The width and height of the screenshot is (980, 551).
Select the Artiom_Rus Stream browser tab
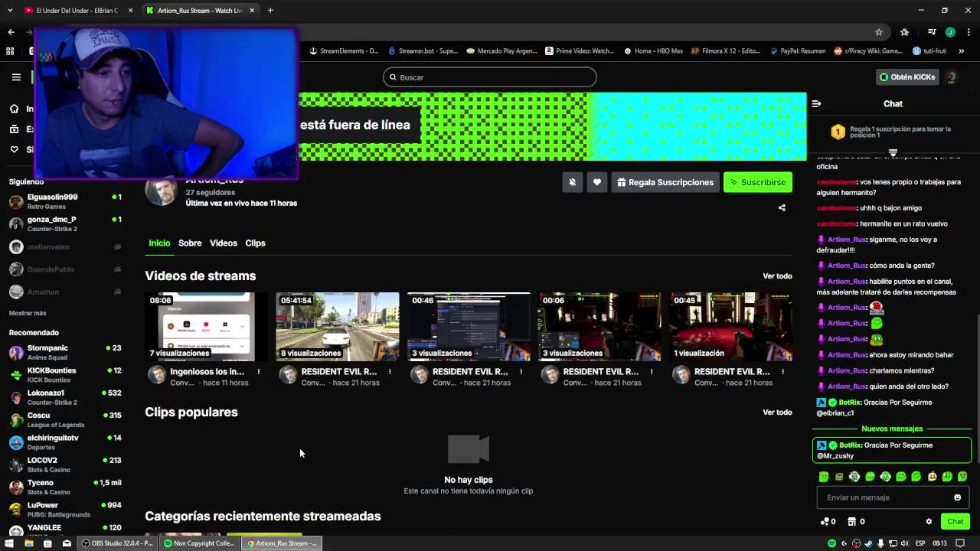coord(201,11)
